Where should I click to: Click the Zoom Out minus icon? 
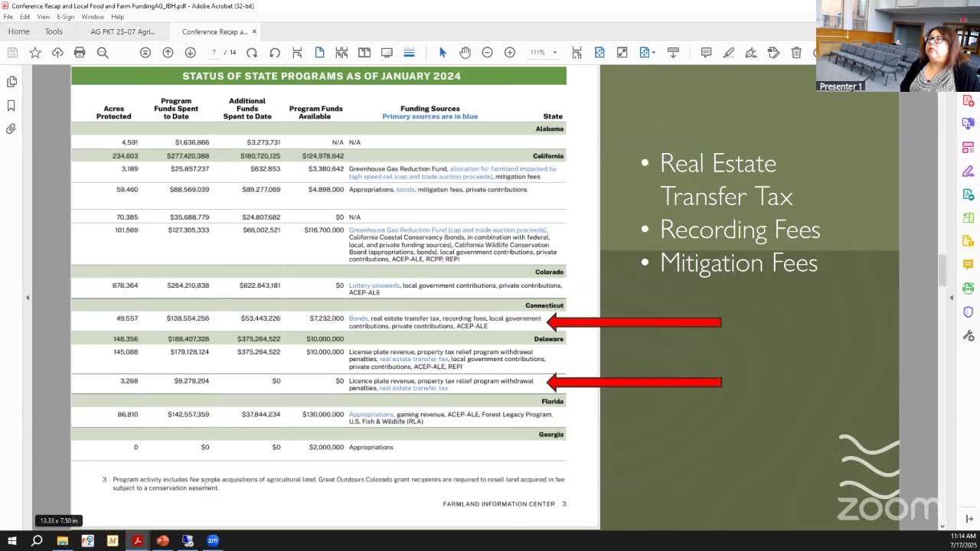tap(487, 52)
